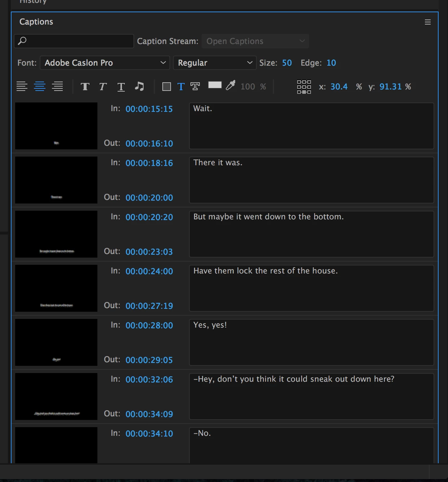The image size is (448, 482).
Task: Toggle underline caption text
Action: point(121,87)
